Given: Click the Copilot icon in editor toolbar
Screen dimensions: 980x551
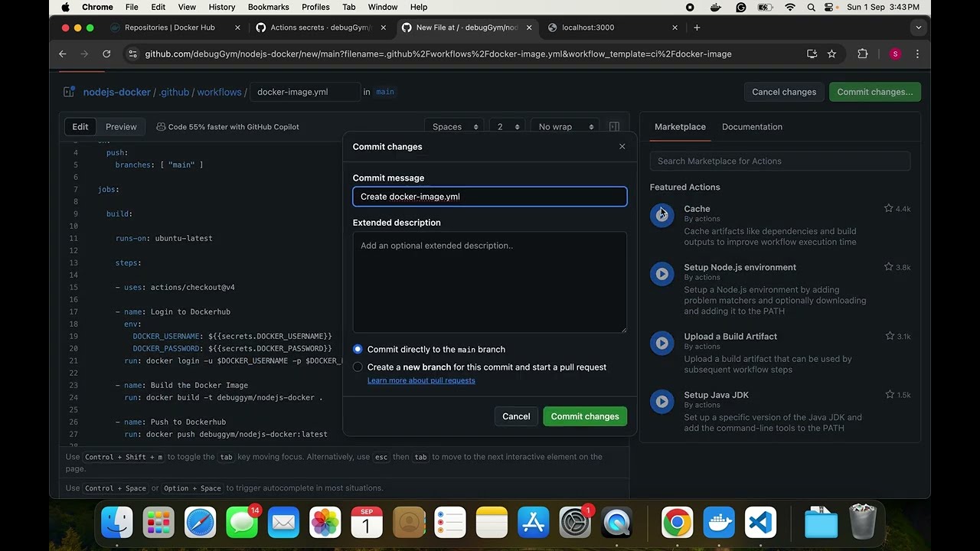Looking at the screenshot, I should coord(161,127).
